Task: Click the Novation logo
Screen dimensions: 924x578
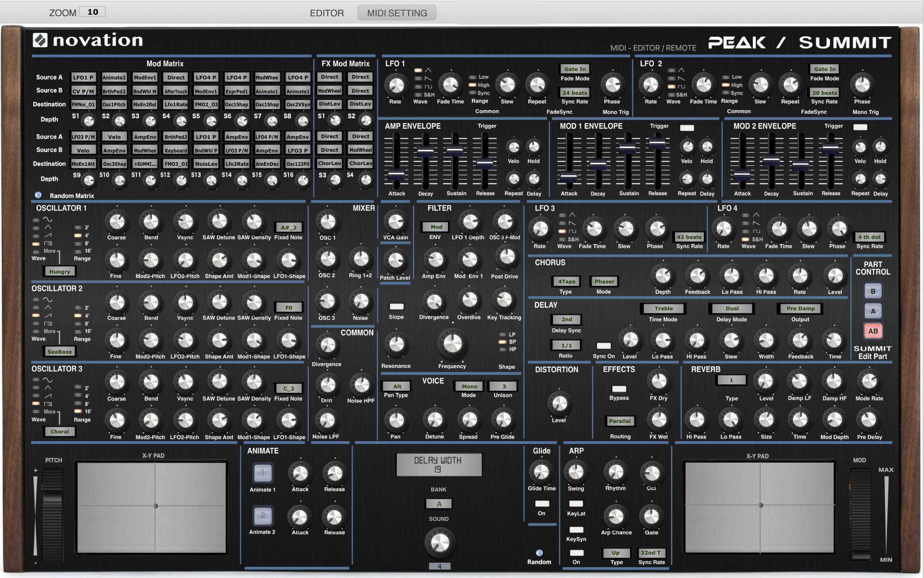Action: [88, 40]
